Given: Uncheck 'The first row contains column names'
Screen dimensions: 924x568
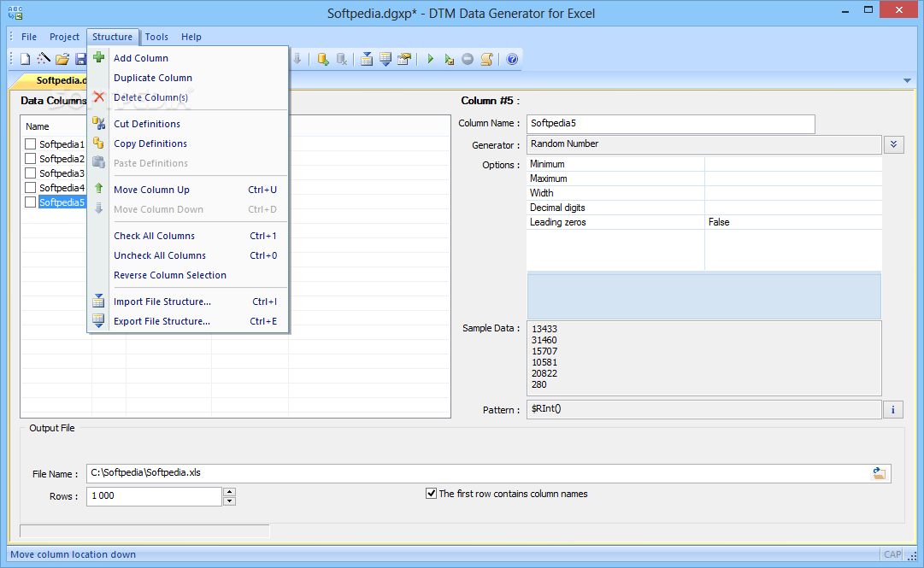Looking at the screenshot, I should point(432,493).
